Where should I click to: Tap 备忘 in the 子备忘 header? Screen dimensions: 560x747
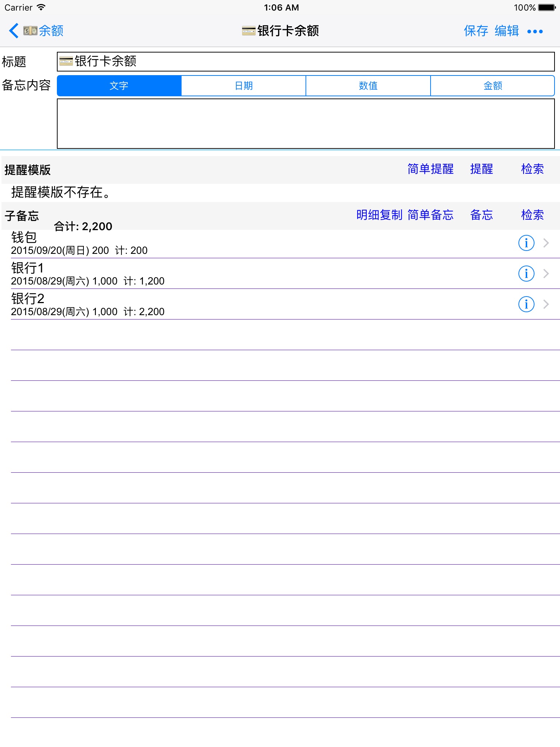[482, 215]
